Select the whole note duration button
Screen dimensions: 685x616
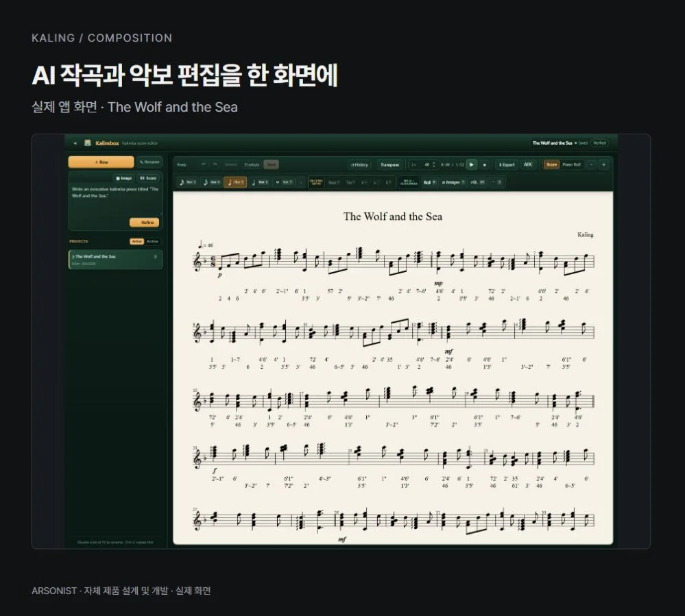click(284, 182)
